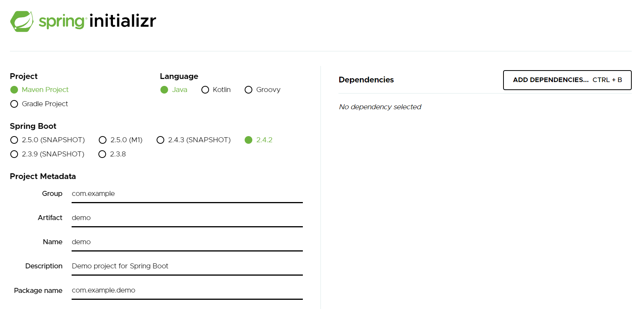Select Spring Boot 2.5.0 (SNAPSHOT)
Screen dimensions: 644x309
[x=14, y=140]
